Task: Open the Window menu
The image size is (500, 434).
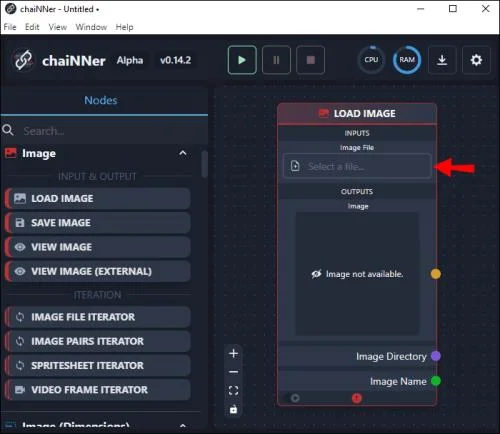Action: [x=91, y=27]
